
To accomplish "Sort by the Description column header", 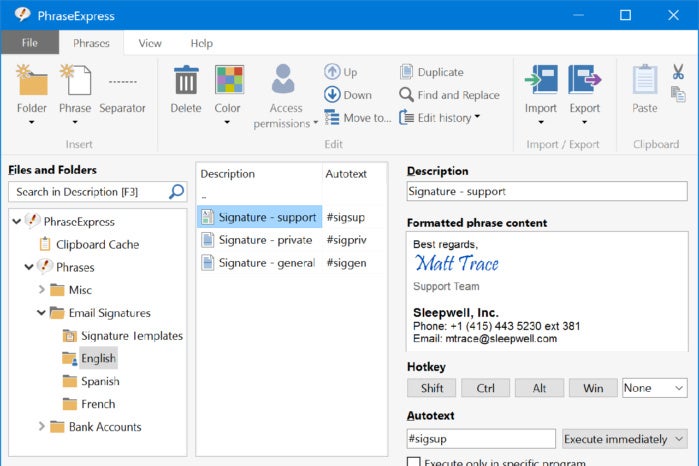I will pos(259,174).
